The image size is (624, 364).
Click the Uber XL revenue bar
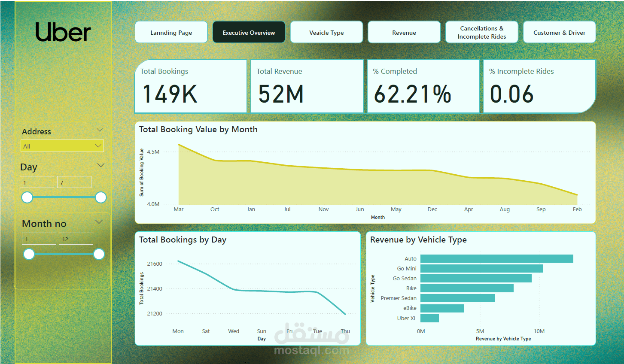(429, 318)
